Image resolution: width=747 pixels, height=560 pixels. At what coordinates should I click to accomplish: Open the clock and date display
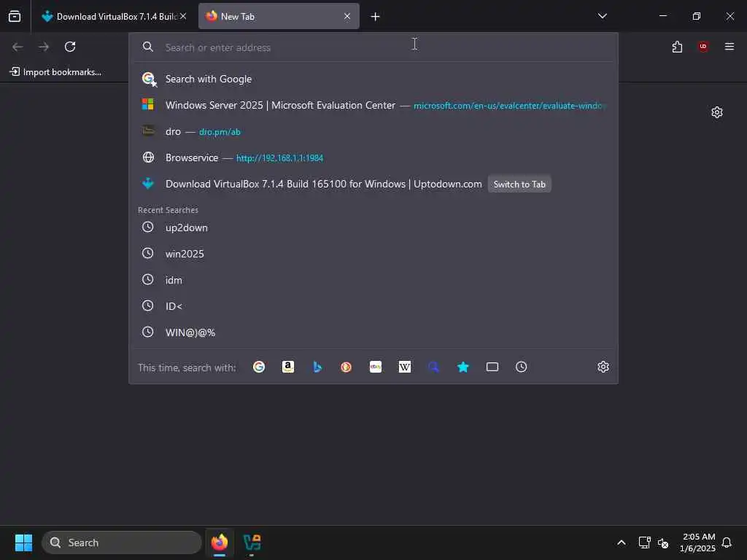(698, 542)
